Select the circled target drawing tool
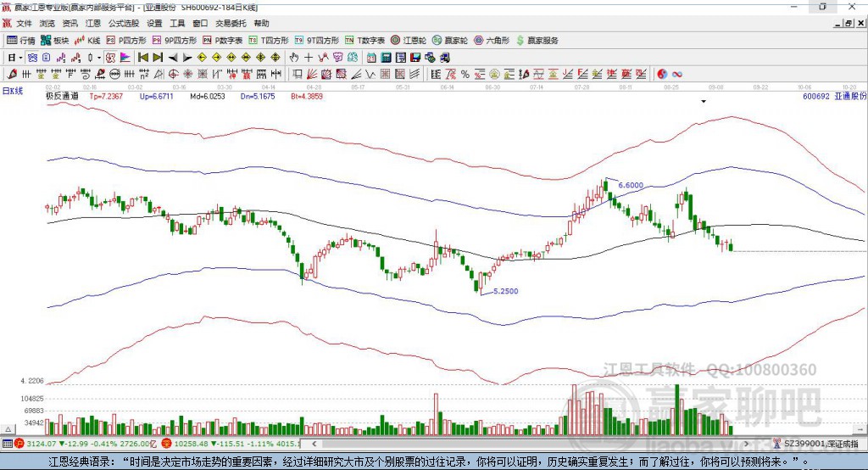 coord(173,75)
